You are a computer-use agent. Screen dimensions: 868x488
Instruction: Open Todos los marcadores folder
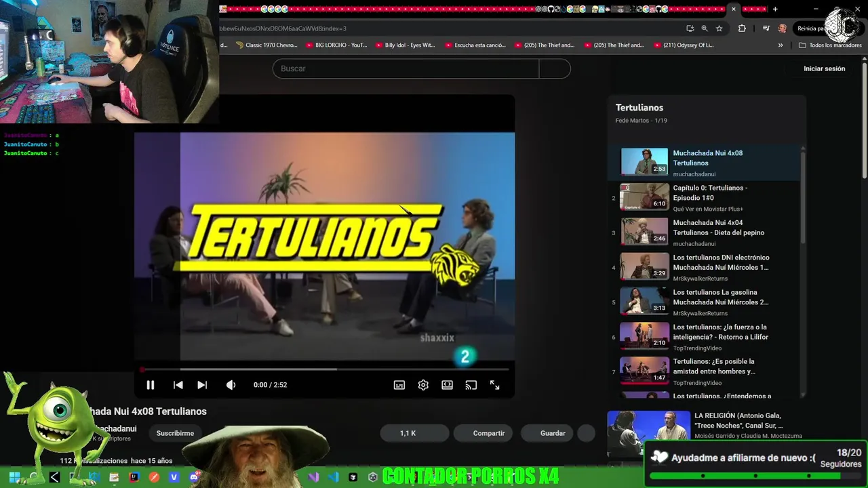(x=830, y=45)
